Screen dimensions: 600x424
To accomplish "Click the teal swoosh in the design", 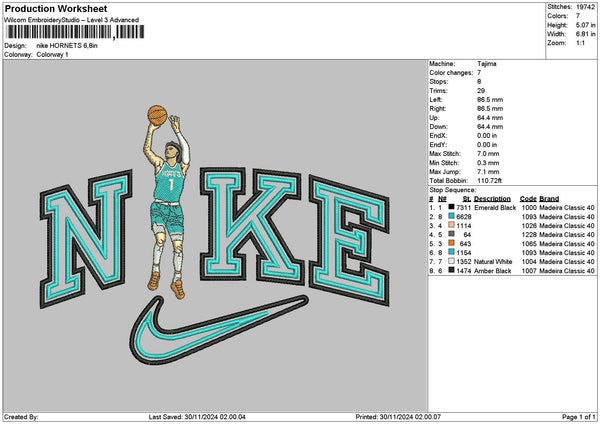I will pyautogui.click(x=218, y=329).
